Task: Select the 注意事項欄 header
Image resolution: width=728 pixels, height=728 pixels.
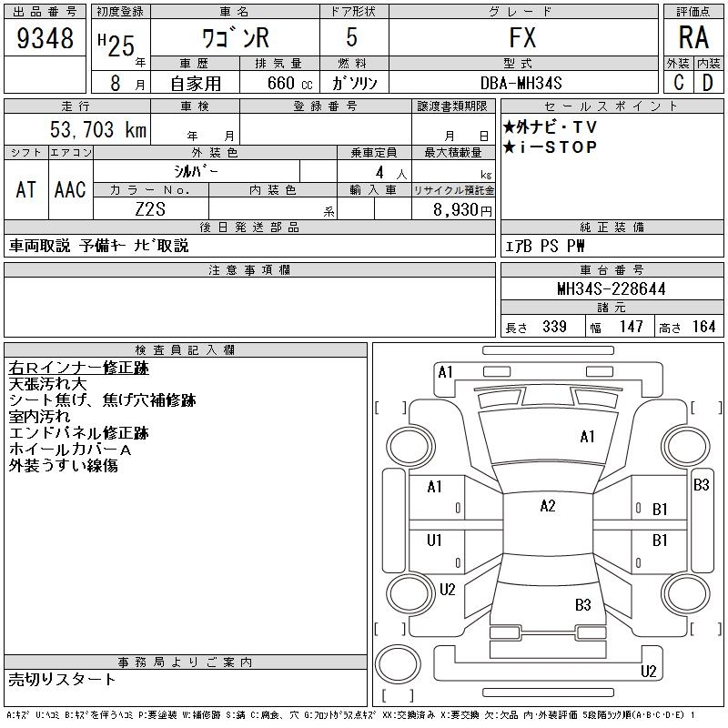Action: click(x=249, y=269)
